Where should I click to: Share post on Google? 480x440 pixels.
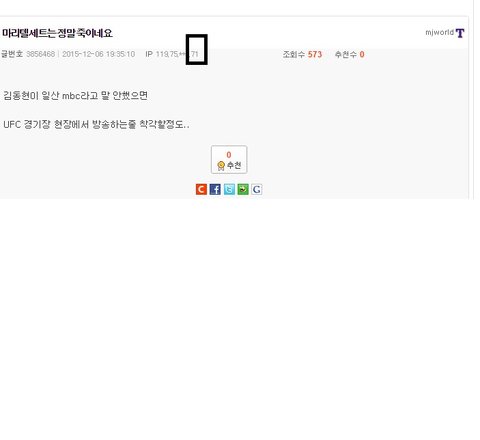[x=257, y=189]
